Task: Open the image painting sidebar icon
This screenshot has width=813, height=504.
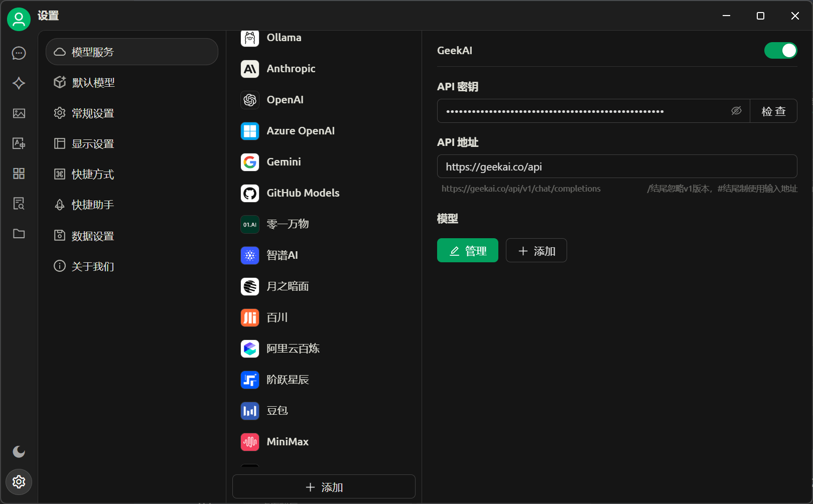Action: 19,113
